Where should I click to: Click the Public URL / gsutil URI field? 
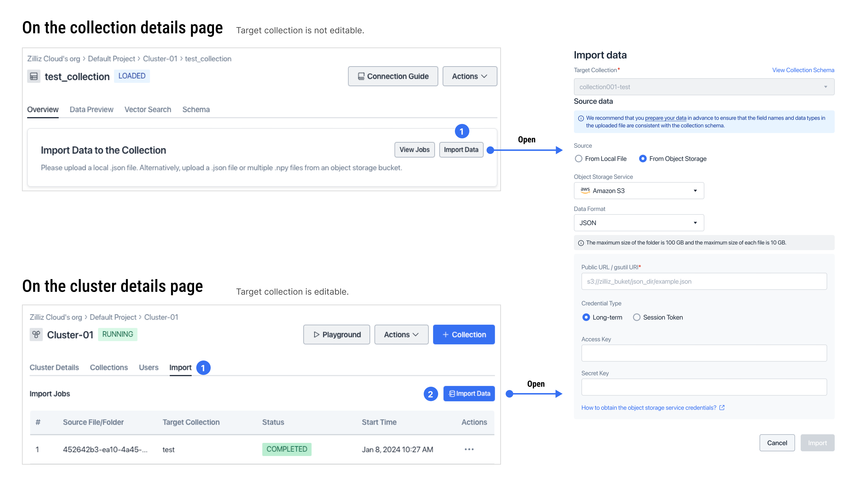pos(704,281)
